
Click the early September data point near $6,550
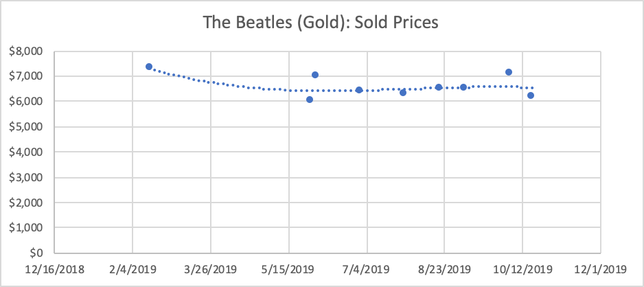click(463, 87)
